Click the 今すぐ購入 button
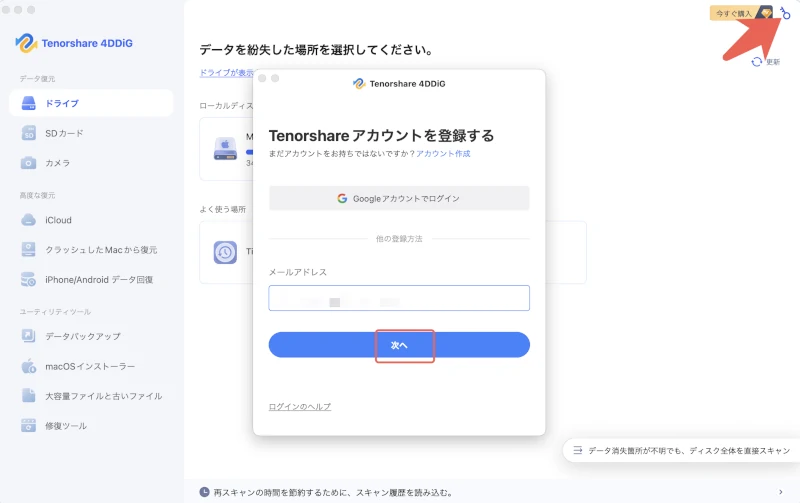800x503 pixels. coord(741,13)
